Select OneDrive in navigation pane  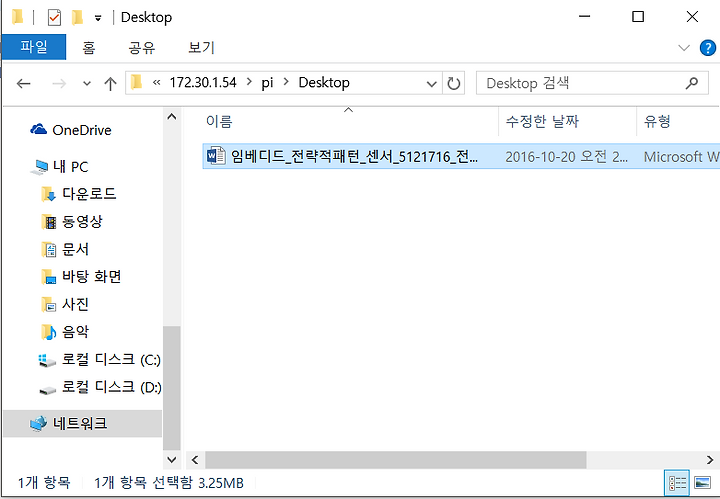click(82, 130)
